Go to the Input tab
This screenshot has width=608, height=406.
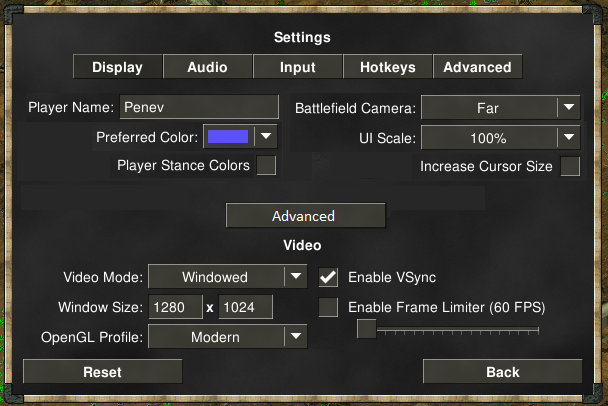(297, 67)
